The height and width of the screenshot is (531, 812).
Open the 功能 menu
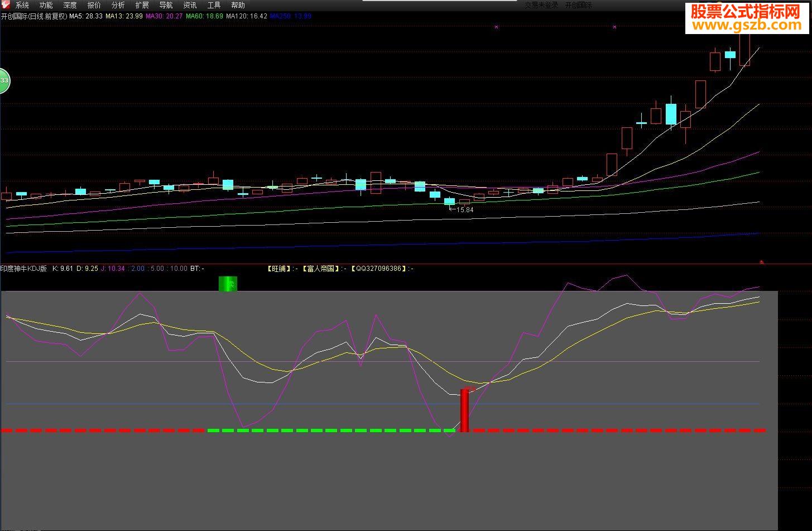[x=46, y=5]
